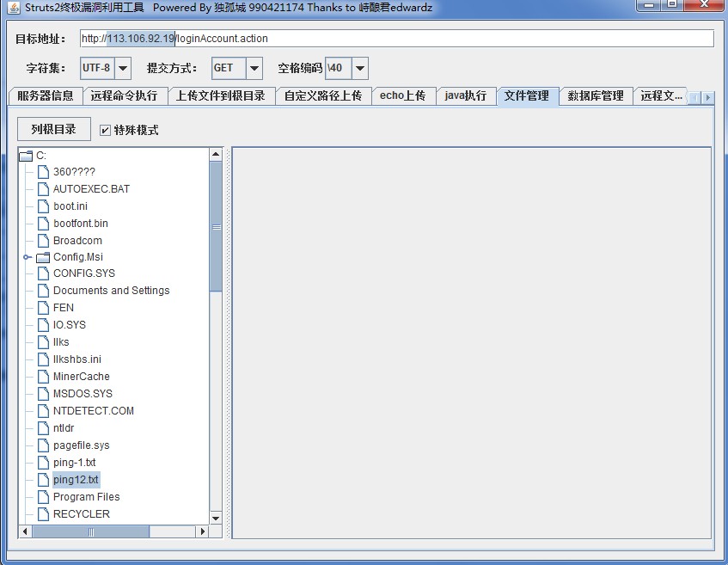Click the file icon beside MinerCache

click(x=43, y=377)
